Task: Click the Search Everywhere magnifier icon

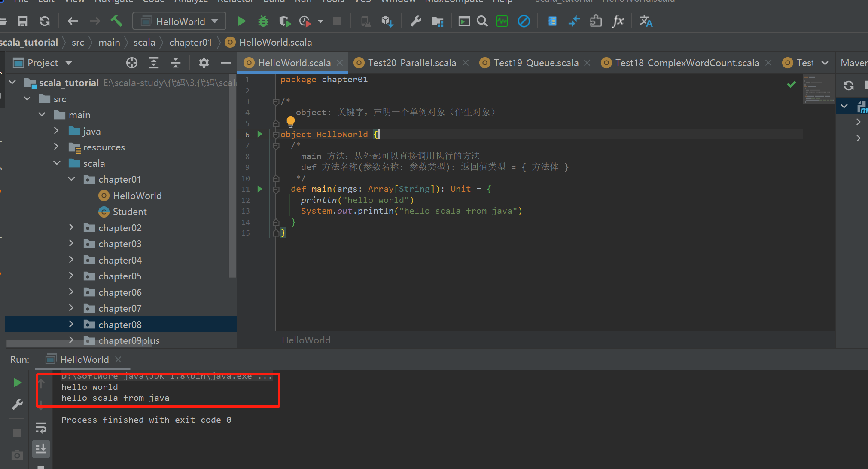Action: click(482, 21)
